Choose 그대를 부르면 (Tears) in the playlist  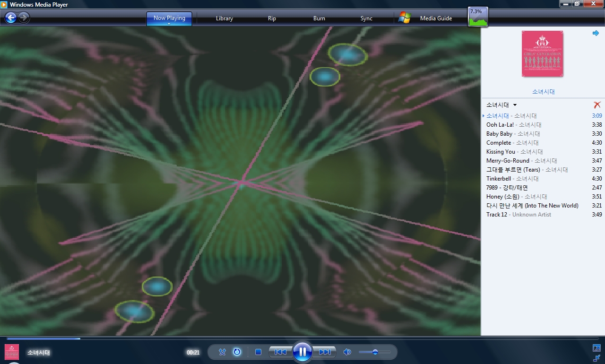pyautogui.click(x=543, y=170)
